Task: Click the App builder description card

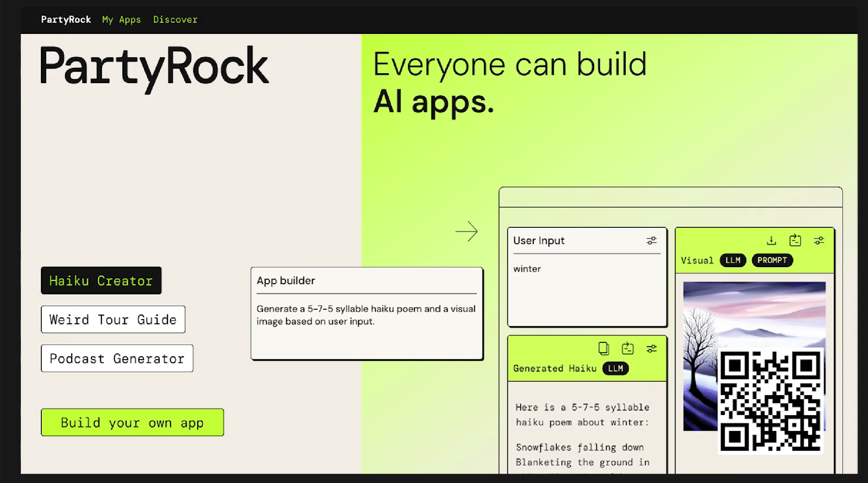Action: 367,314
